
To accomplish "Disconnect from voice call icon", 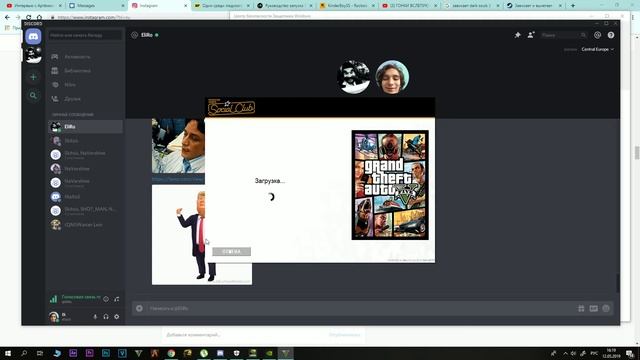I will point(117,299).
